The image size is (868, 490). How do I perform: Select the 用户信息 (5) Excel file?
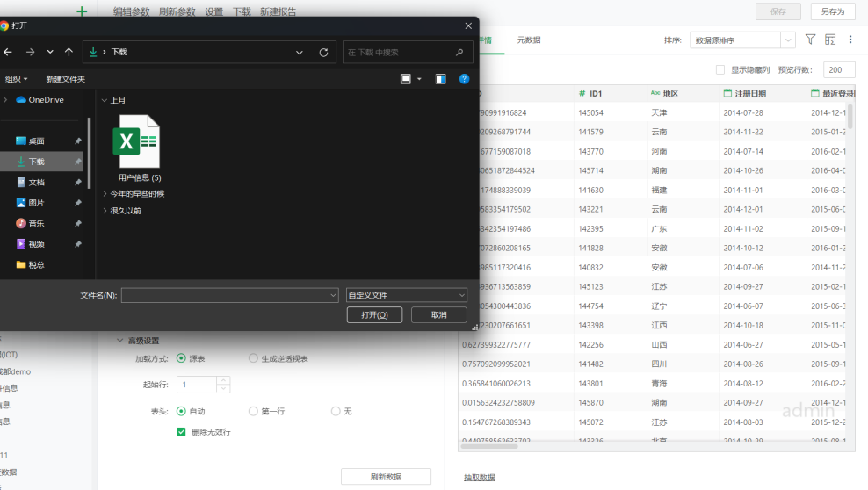point(140,148)
